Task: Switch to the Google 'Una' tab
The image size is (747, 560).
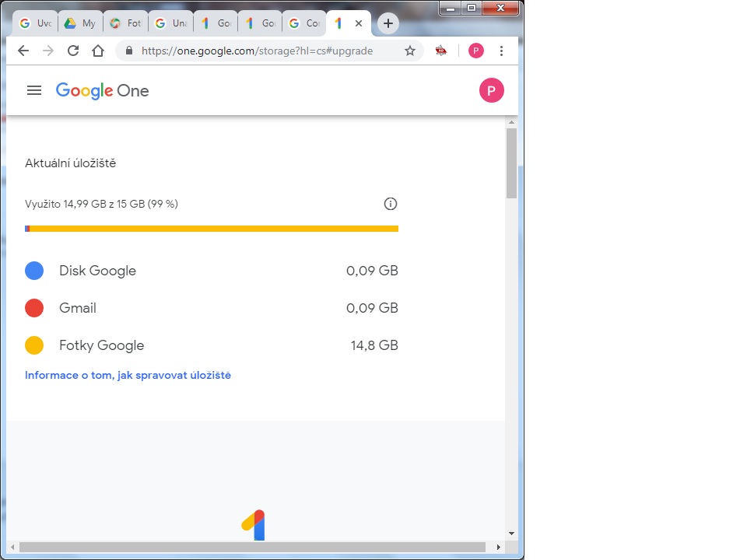Action: coord(170,23)
